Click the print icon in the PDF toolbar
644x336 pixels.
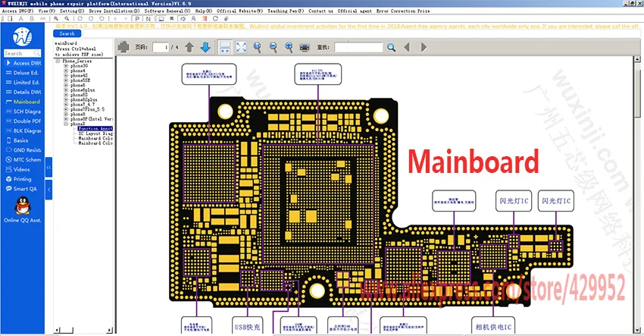pyautogui.click(x=123, y=47)
